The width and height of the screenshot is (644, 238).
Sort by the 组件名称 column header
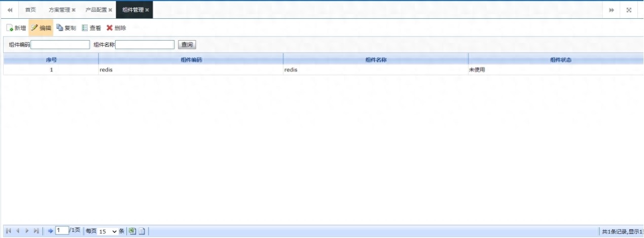pyautogui.click(x=376, y=60)
